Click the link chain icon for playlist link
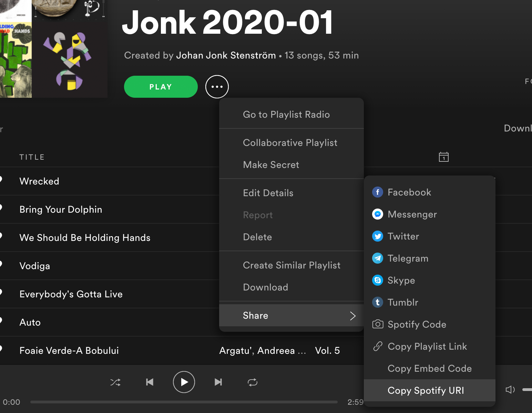 378,346
